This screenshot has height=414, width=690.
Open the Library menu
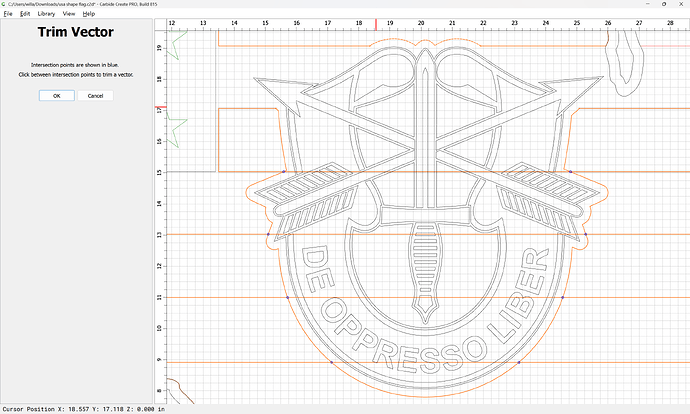click(46, 14)
